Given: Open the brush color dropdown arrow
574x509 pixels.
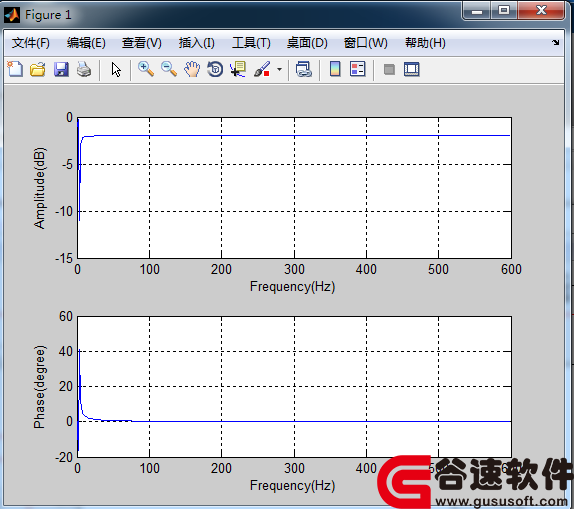Looking at the screenshot, I should 279,69.
